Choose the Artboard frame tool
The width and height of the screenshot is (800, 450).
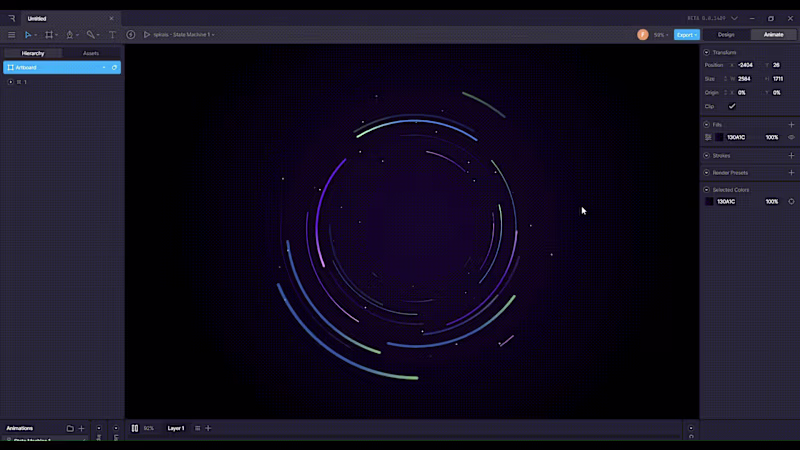click(x=49, y=35)
